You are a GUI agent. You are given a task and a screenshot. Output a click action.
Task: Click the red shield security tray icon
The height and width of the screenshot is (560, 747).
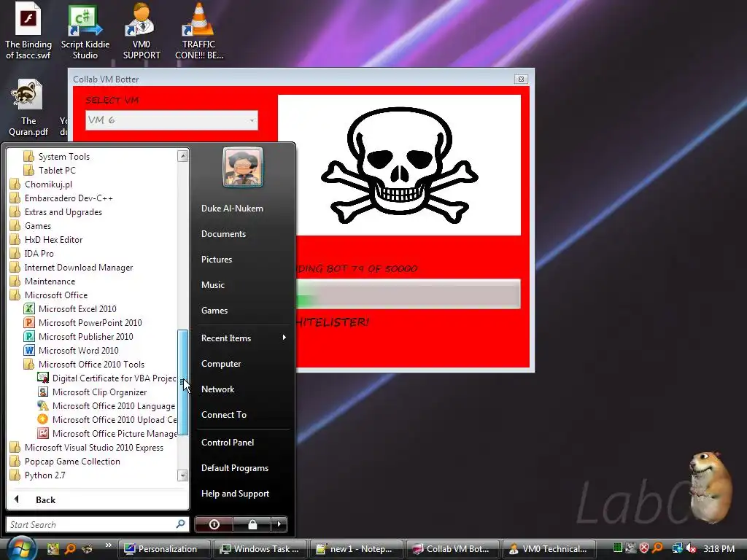(x=643, y=548)
